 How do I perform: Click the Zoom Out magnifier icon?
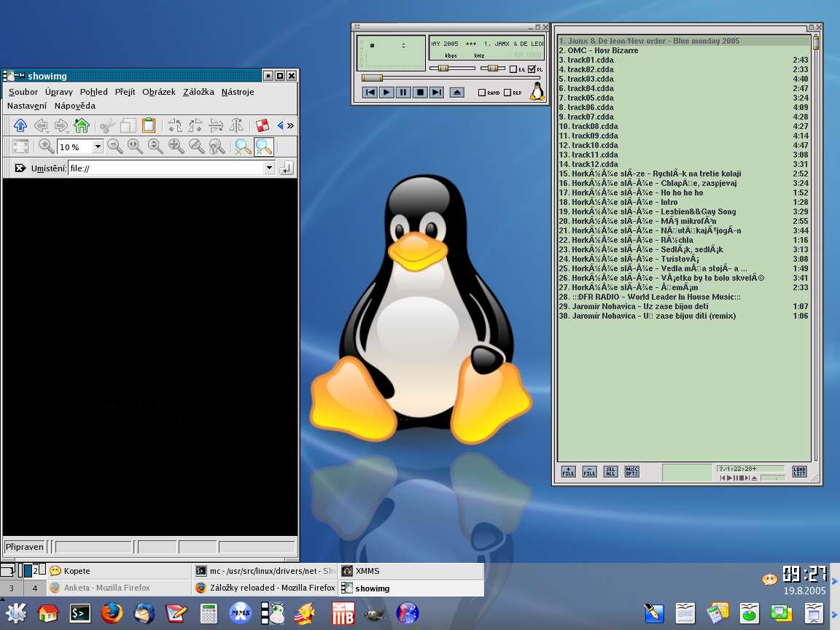(114, 147)
